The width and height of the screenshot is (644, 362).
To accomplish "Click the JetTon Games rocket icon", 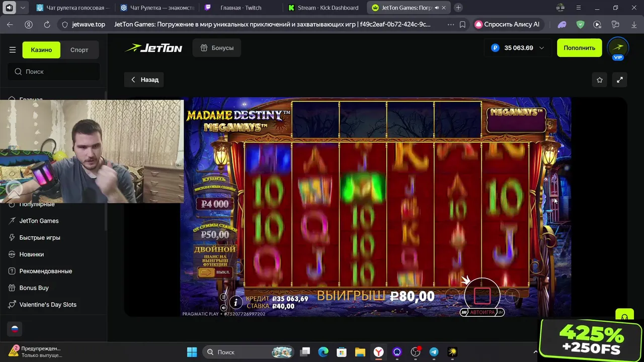I will click(x=12, y=221).
